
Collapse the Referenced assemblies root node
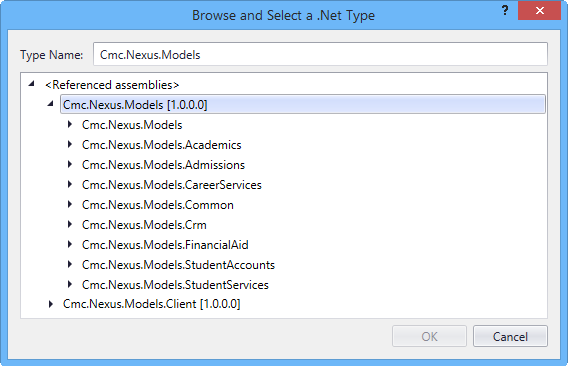click(x=32, y=84)
